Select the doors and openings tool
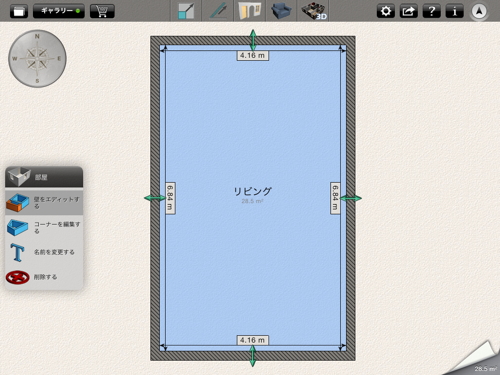Viewport: 500px width, 375px height. click(250, 11)
